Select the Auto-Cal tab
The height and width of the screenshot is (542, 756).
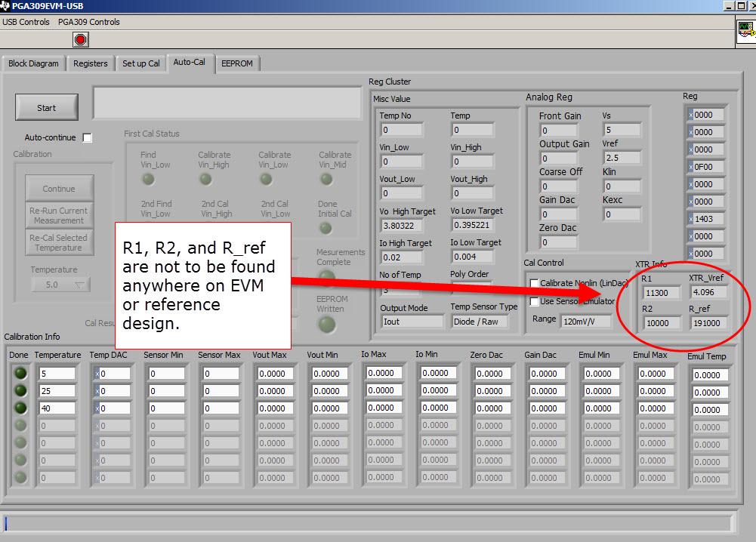coord(190,62)
